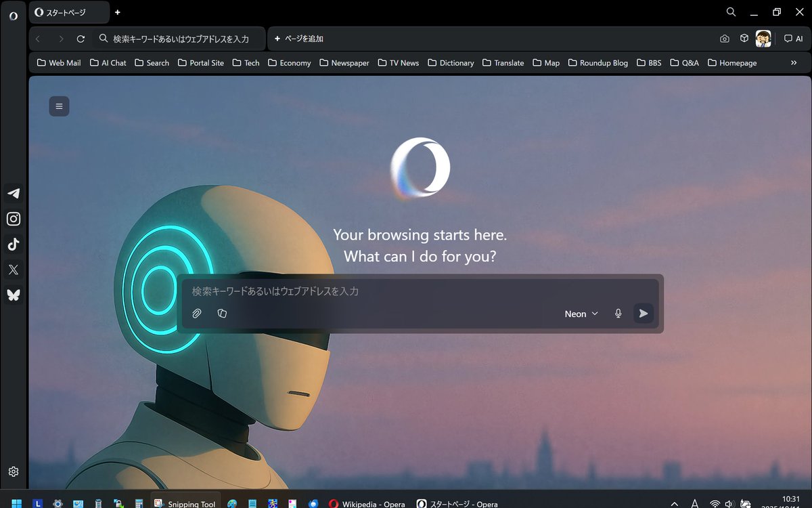Open the Newspaper bookmark folder
This screenshot has width=812, height=508.
[344, 63]
